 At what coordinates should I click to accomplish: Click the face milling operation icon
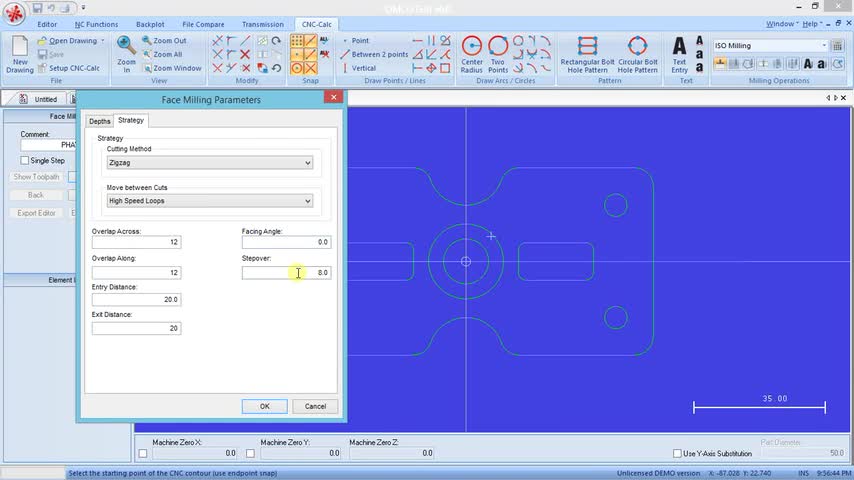[720, 64]
